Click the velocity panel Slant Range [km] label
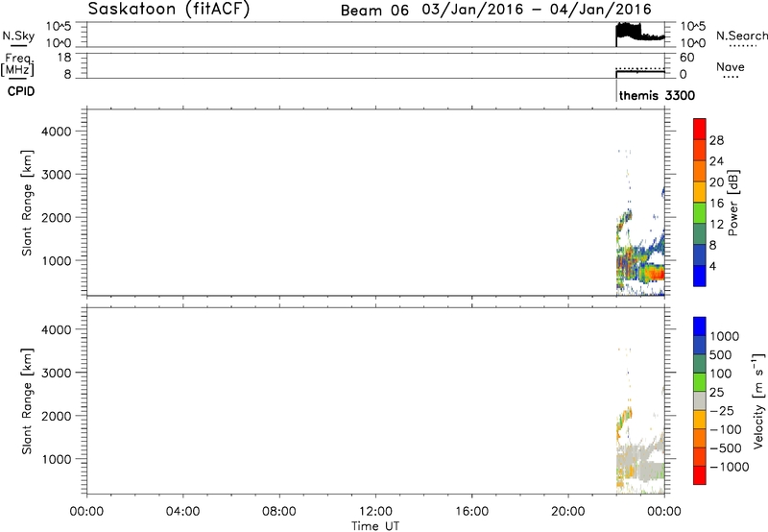768x532 pixels. 27,401
